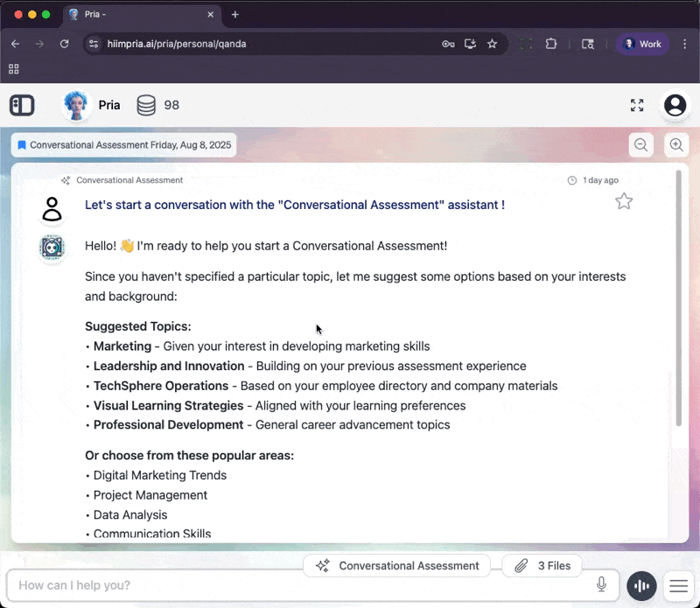Click the user silhouette message avatar

tap(52, 209)
